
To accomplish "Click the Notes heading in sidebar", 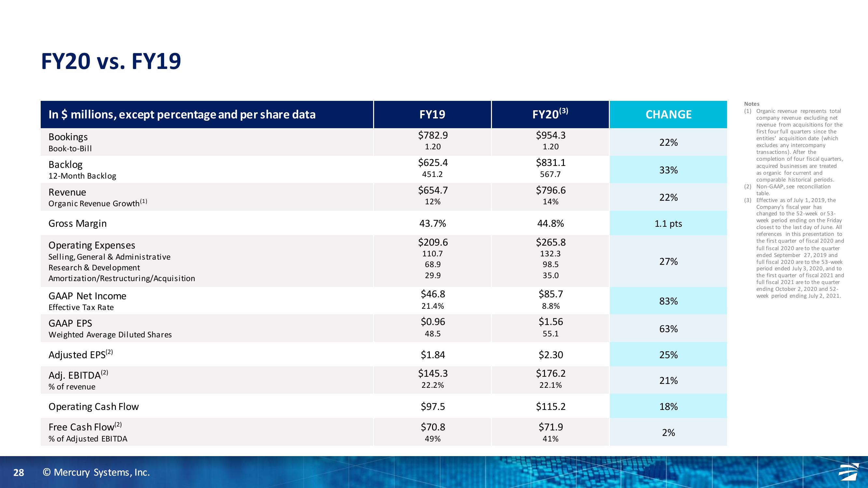I will click(x=752, y=104).
